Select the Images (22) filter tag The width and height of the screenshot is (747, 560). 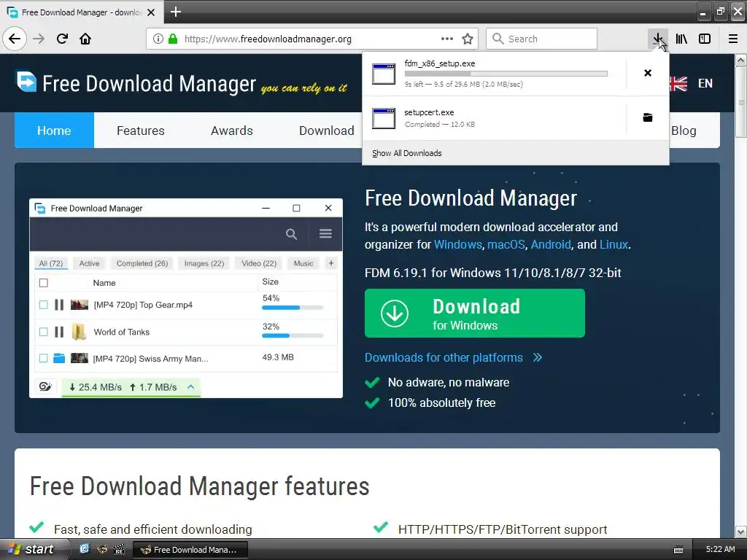(204, 263)
